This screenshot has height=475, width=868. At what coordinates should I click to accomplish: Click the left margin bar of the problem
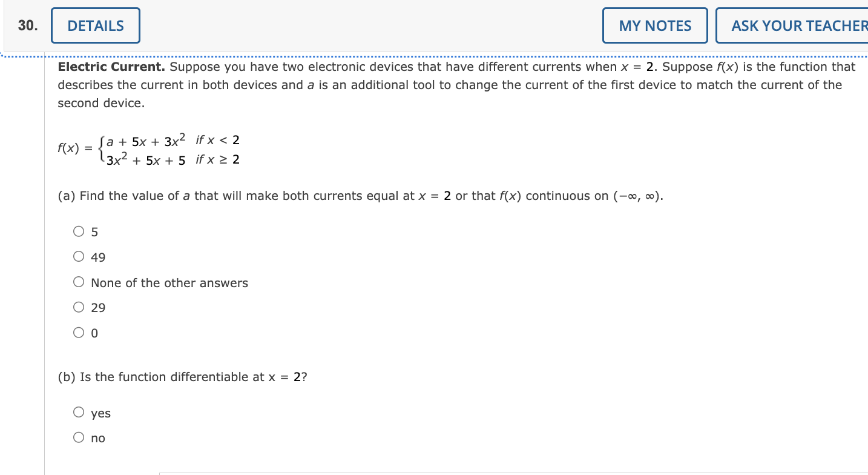coord(45,242)
